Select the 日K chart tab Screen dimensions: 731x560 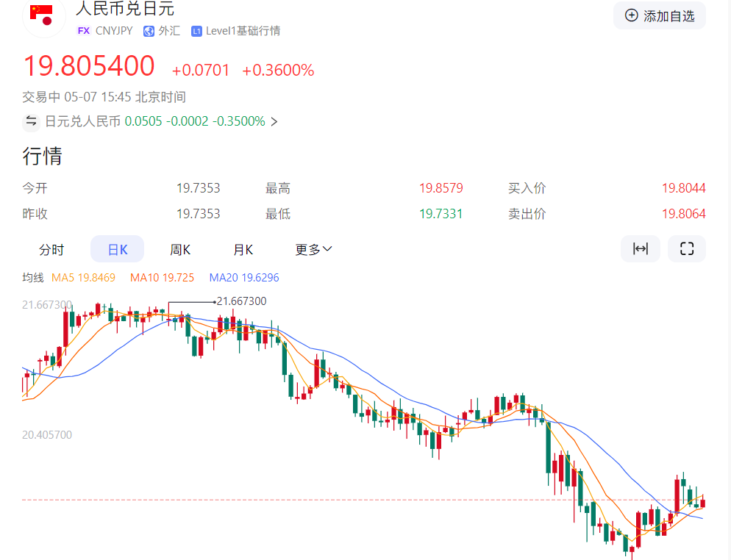tap(117, 249)
